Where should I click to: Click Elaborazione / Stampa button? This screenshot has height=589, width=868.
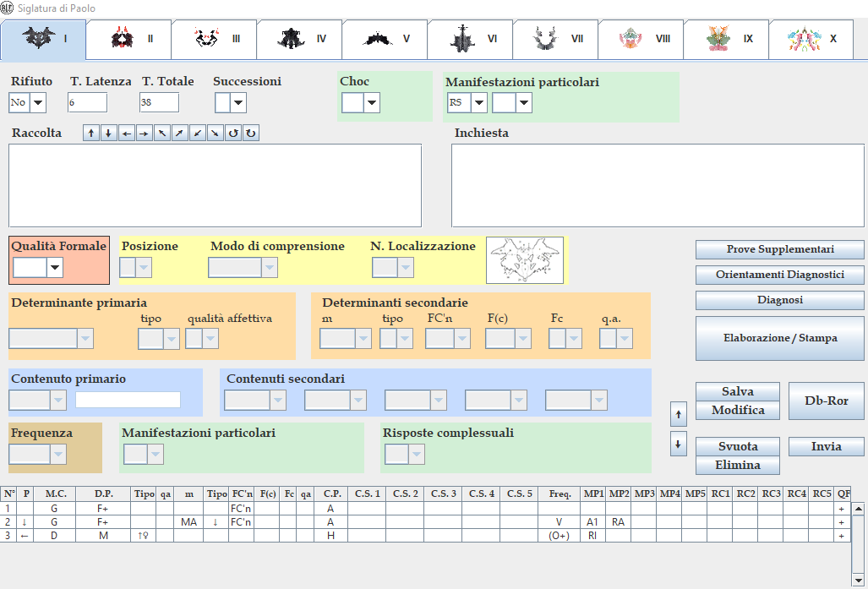(780, 338)
